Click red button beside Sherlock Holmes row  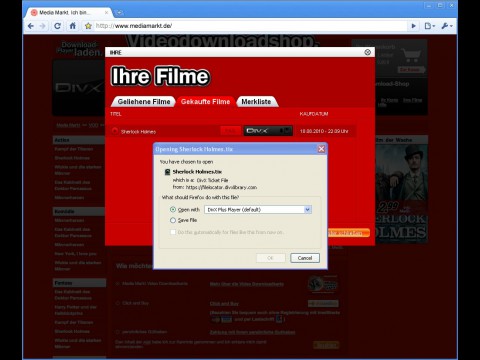tap(230, 131)
